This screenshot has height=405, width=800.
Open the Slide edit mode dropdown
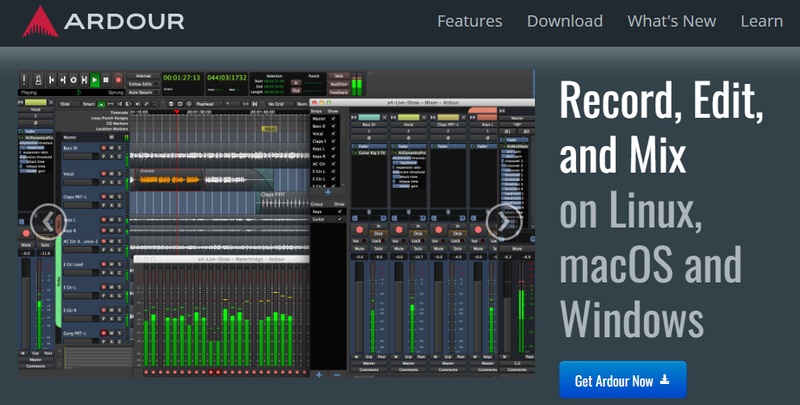[70, 102]
